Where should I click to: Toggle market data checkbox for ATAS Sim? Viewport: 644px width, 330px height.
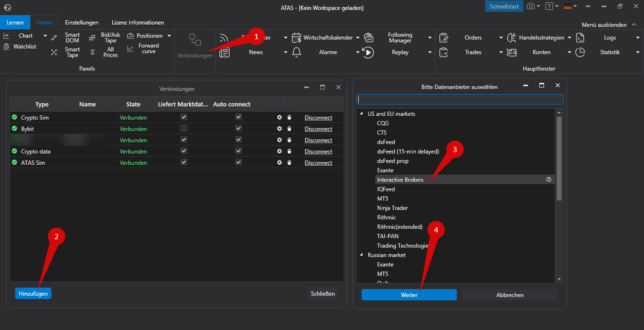[184, 162]
